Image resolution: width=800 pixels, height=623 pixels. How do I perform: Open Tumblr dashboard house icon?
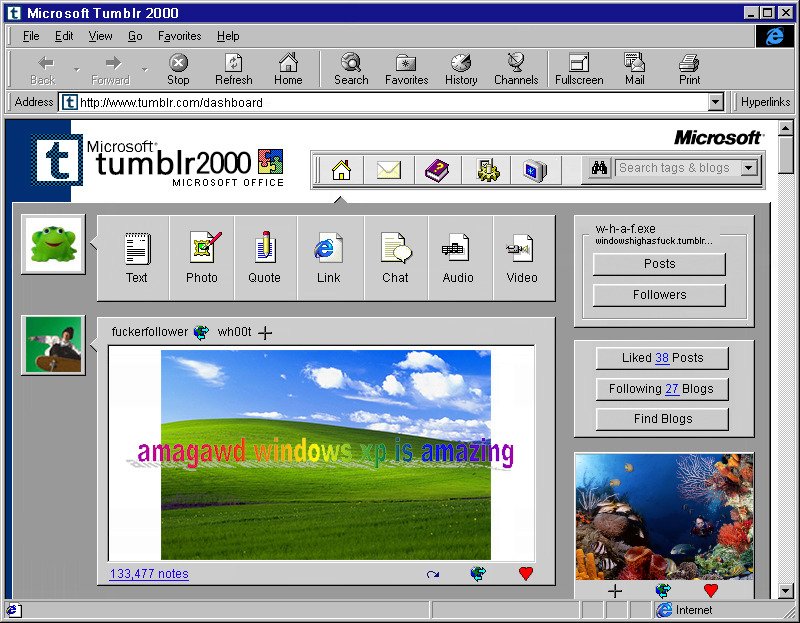coord(341,169)
